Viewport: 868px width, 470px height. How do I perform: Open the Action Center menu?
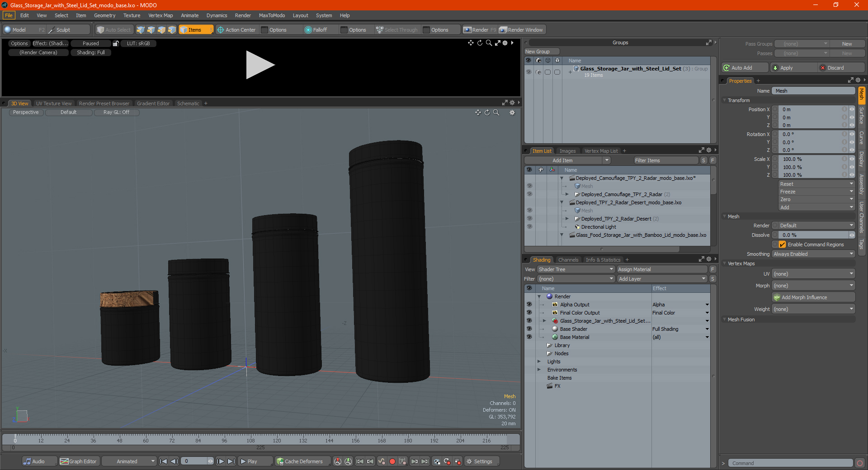point(236,30)
